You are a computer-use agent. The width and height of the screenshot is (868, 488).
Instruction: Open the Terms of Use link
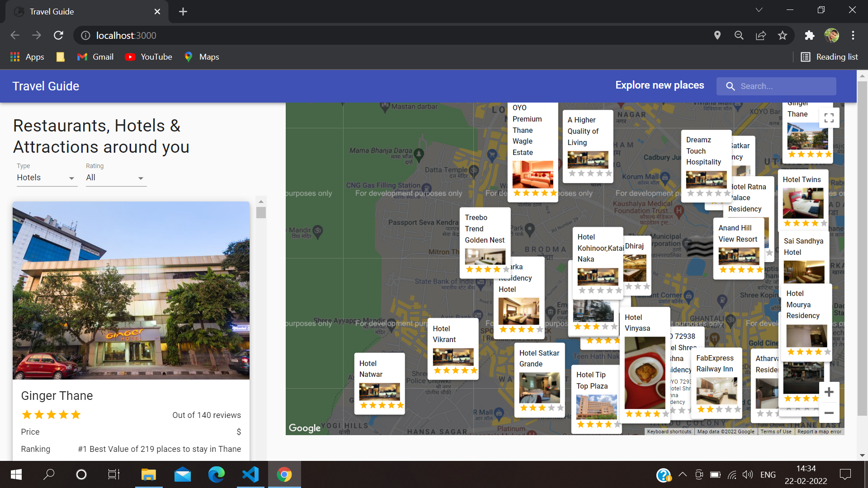click(x=776, y=432)
